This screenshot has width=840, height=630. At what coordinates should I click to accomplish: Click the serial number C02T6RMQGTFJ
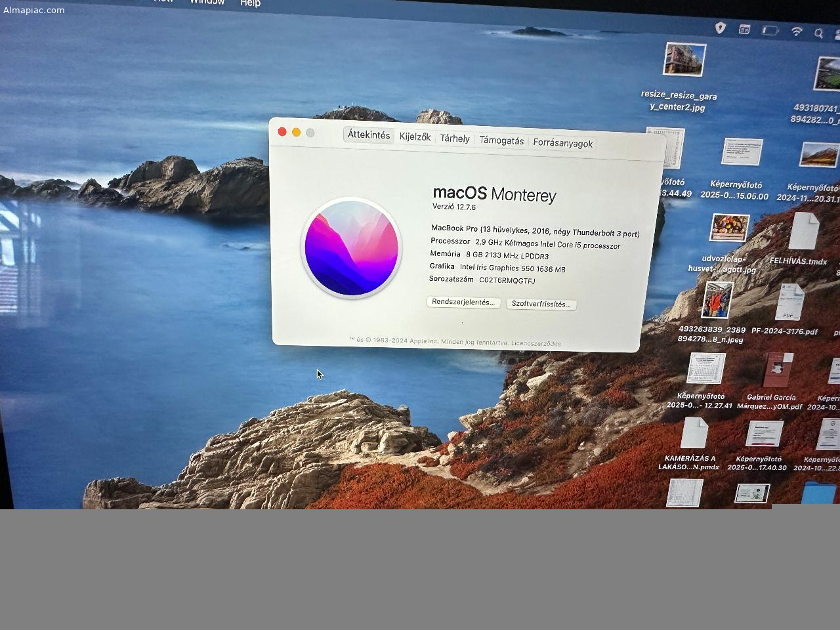coord(507,280)
